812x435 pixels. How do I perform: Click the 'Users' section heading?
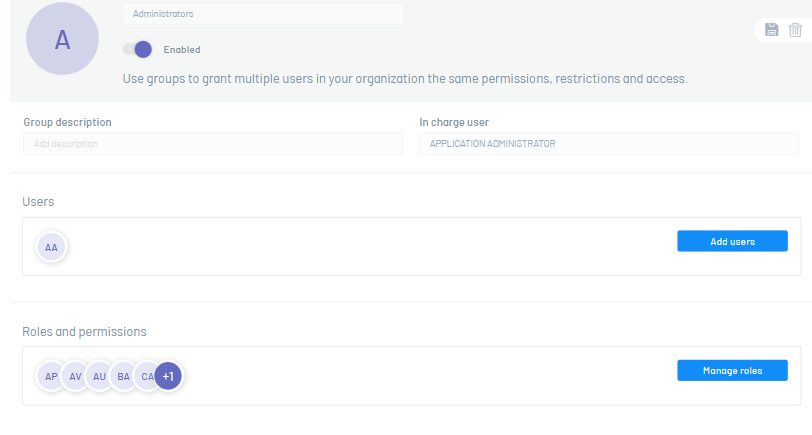coord(38,202)
